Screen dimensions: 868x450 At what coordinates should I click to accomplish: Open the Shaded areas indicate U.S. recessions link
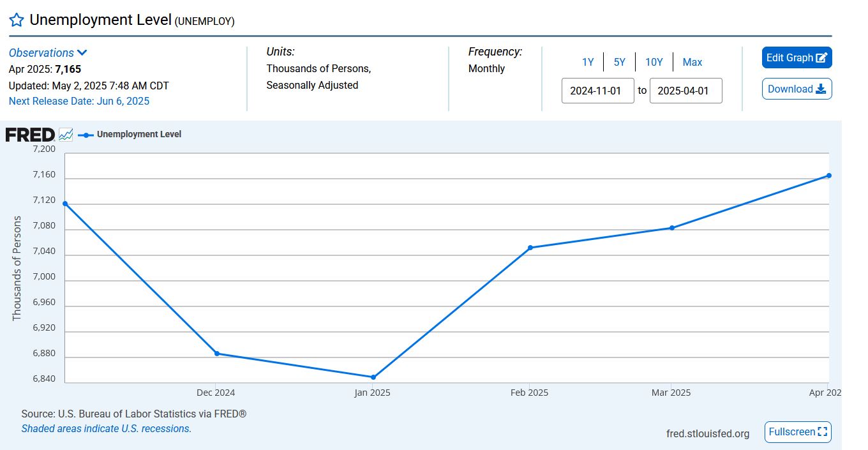(107, 429)
